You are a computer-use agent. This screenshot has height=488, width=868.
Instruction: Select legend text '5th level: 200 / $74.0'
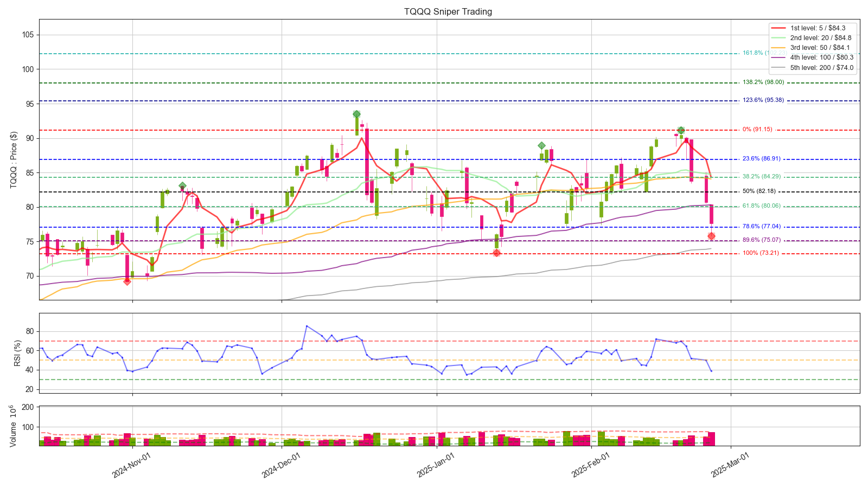822,68
